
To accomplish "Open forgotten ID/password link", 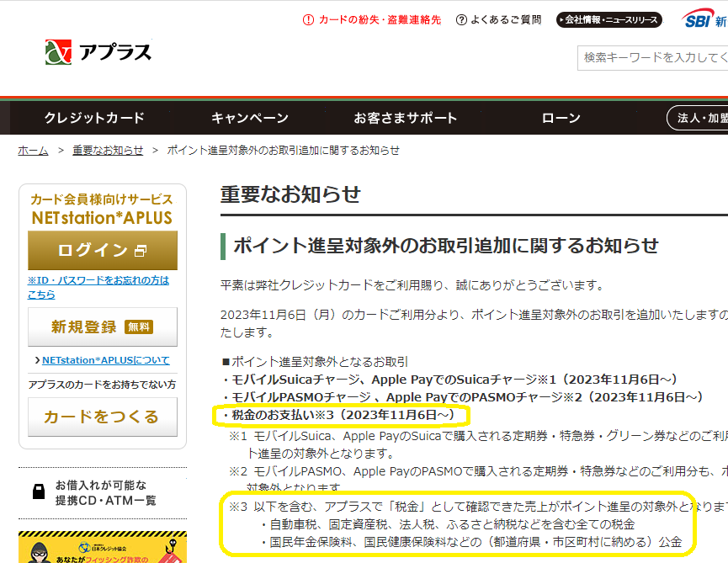I will pos(98,287).
